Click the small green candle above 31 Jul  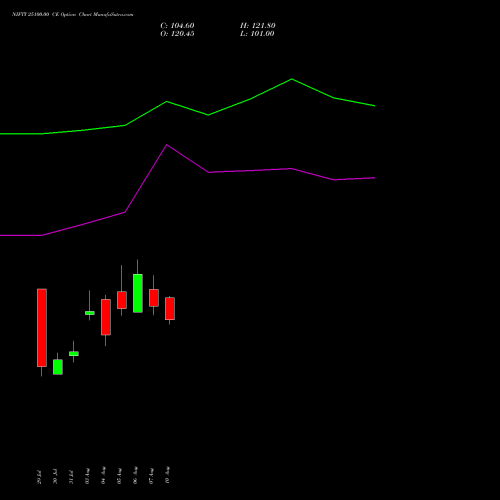(74, 354)
